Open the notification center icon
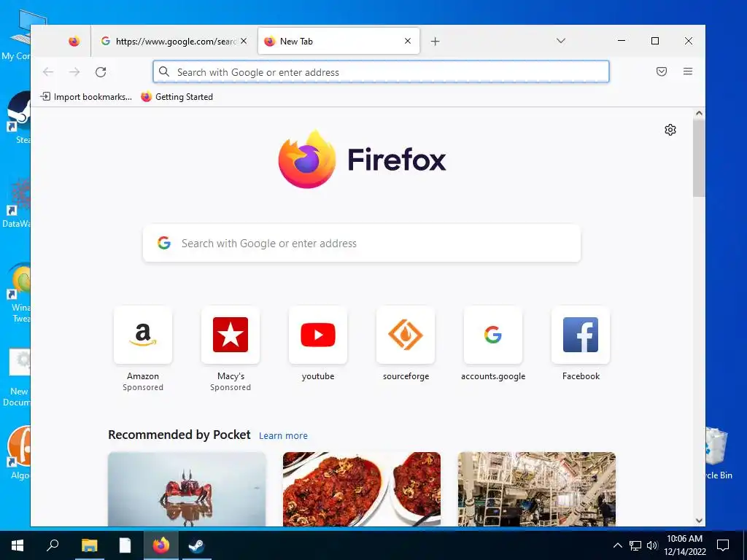 (x=723, y=545)
